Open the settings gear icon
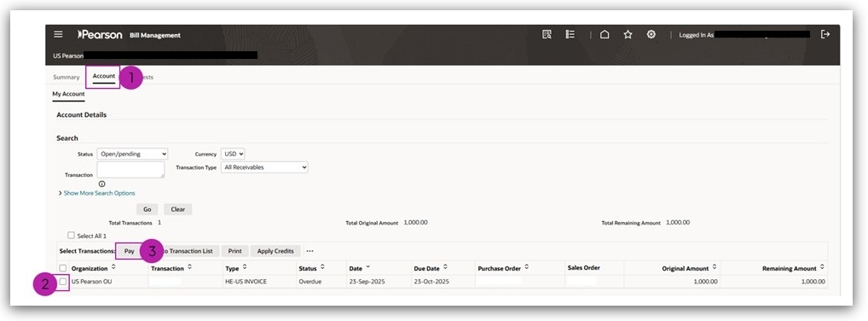Viewport: 868px width, 321px height. (651, 34)
